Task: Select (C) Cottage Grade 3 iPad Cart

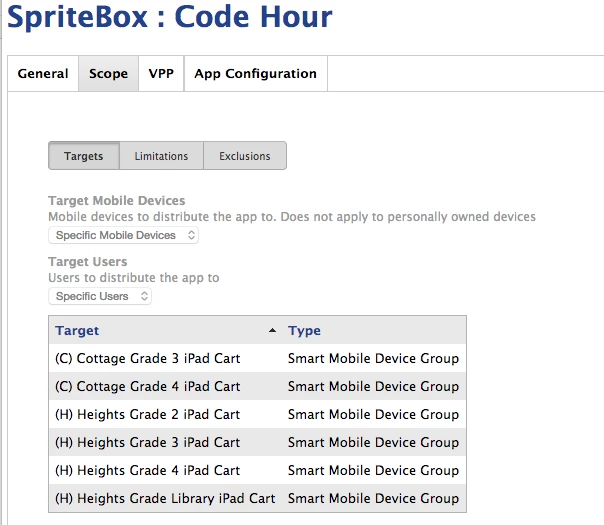Action: (x=148, y=358)
